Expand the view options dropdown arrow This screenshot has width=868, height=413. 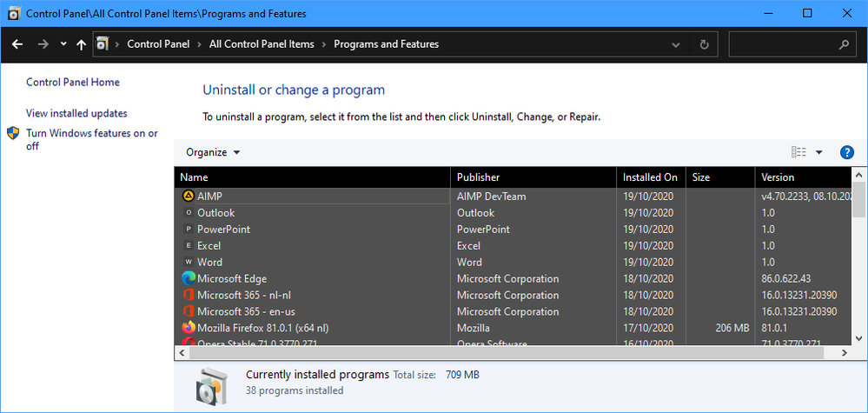tap(819, 152)
